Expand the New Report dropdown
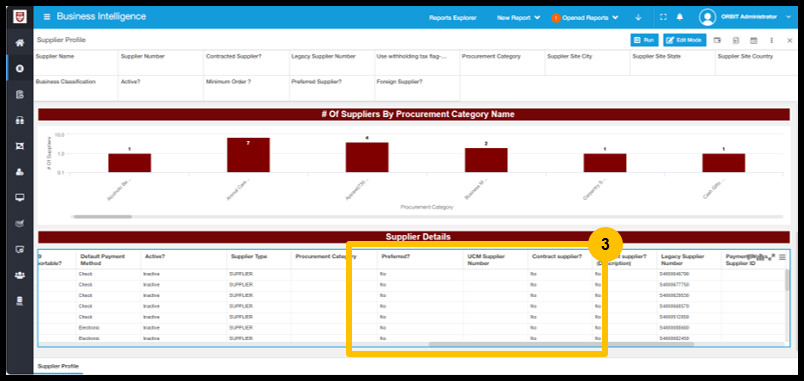Screen dimensions: 804x381 pyautogui.click(x=518, y=17)
